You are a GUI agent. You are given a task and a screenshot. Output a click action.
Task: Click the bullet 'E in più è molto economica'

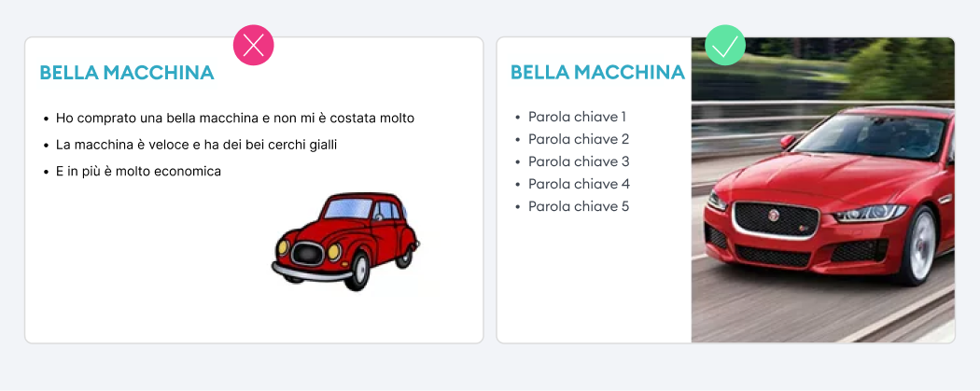(138, 171)
